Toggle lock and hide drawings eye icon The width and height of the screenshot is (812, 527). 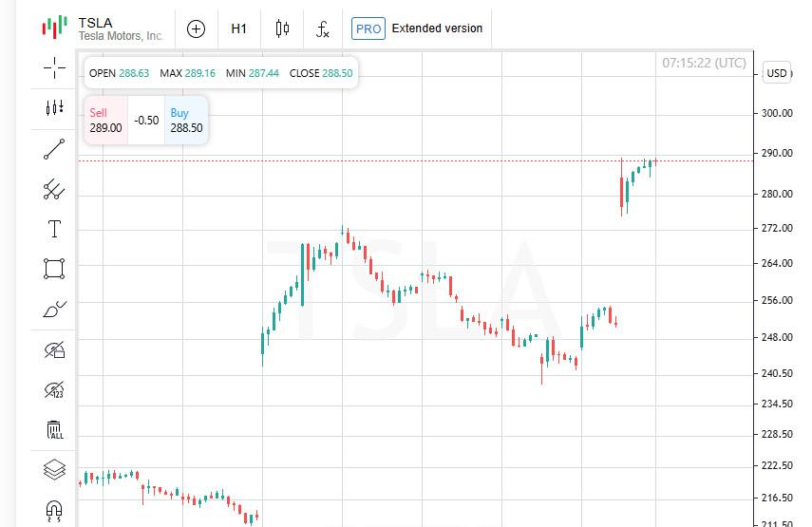pos(54,350)
